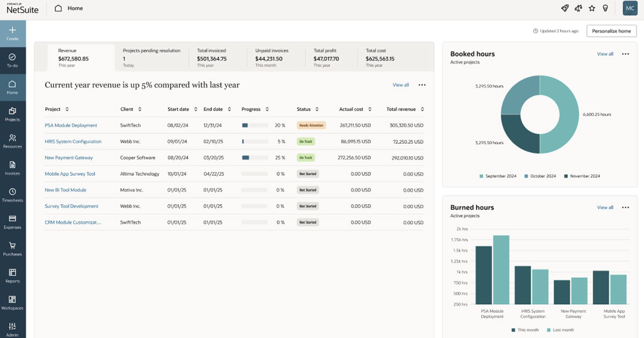Click the star favorites icon in the header
Viewport: 644px width, 338px height.
(x=591, y=8)
